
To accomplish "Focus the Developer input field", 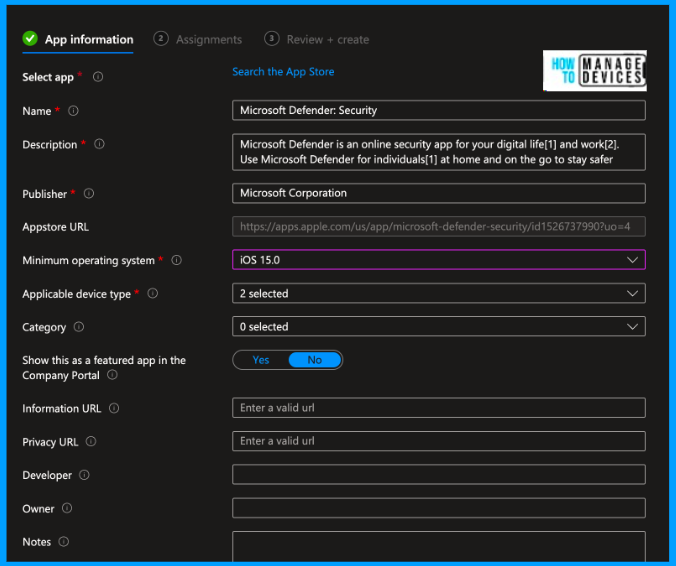I will [x=438, y=475].
